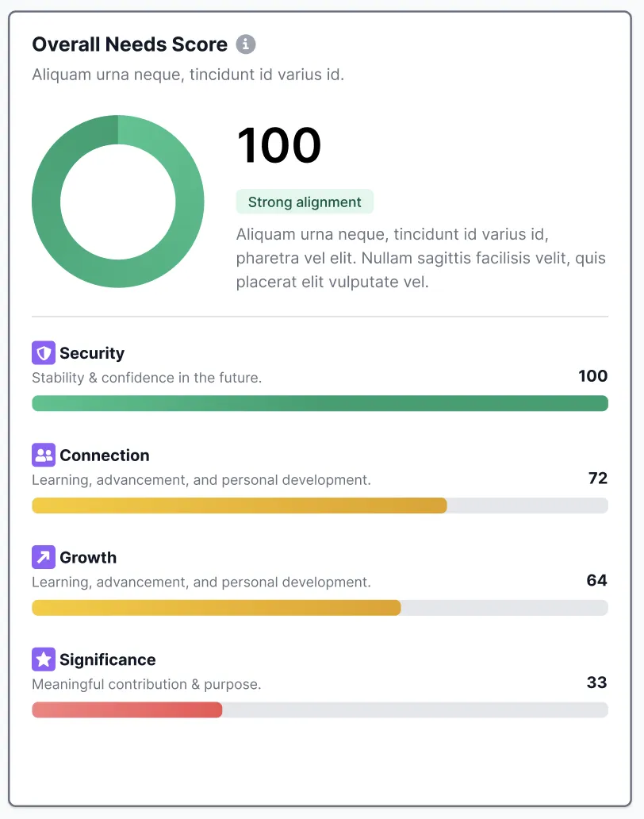
Task: Click the Connection score value 72
Action: pyautogui.click(x=597, y=478)
